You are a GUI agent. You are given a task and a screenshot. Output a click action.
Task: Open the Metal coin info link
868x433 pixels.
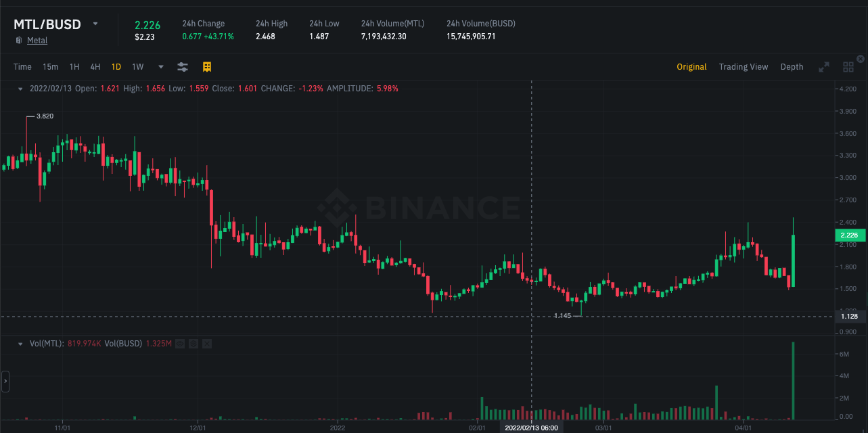click(x=37, y=41)
